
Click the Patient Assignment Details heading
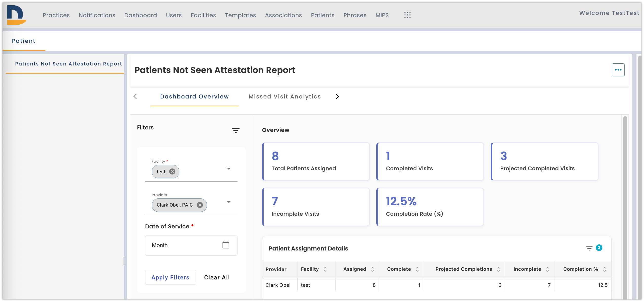pos(308,248)
